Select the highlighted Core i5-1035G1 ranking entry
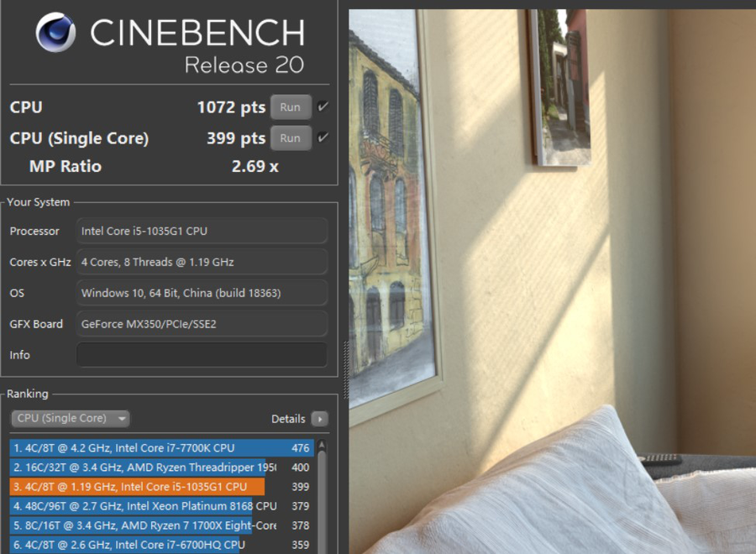 (139, 487)
